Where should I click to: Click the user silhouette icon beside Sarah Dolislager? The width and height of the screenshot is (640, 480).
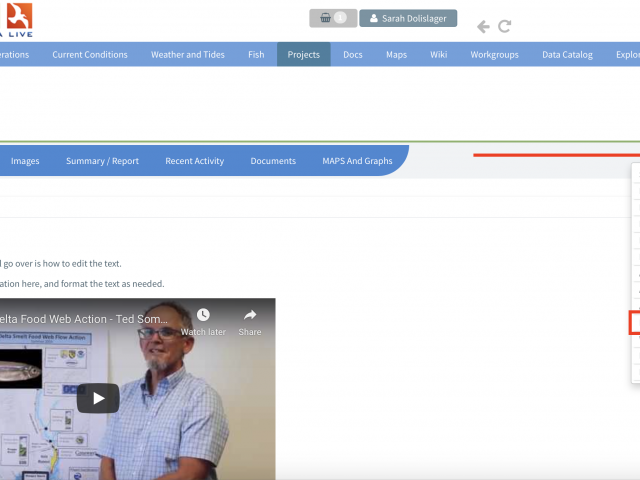373,18
